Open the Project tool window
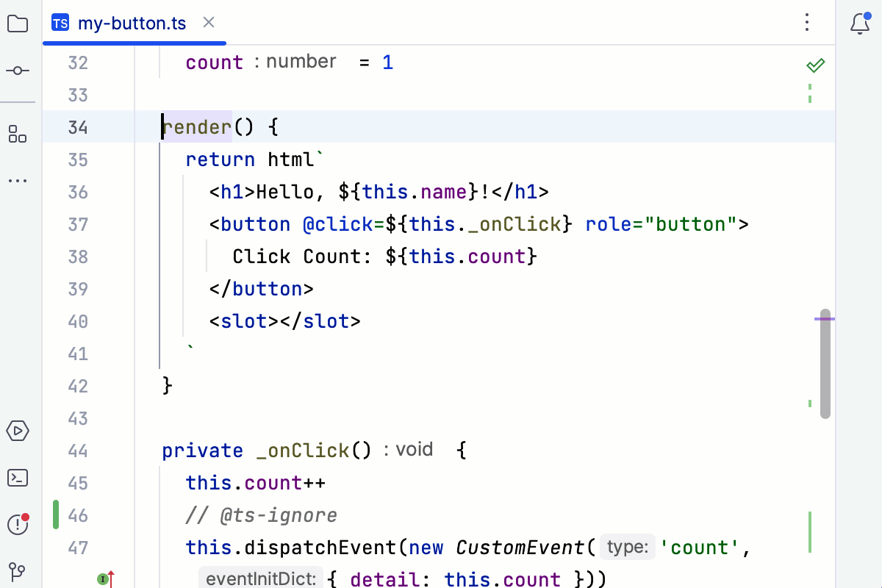The image size is (882, 588). click(18, 24)
